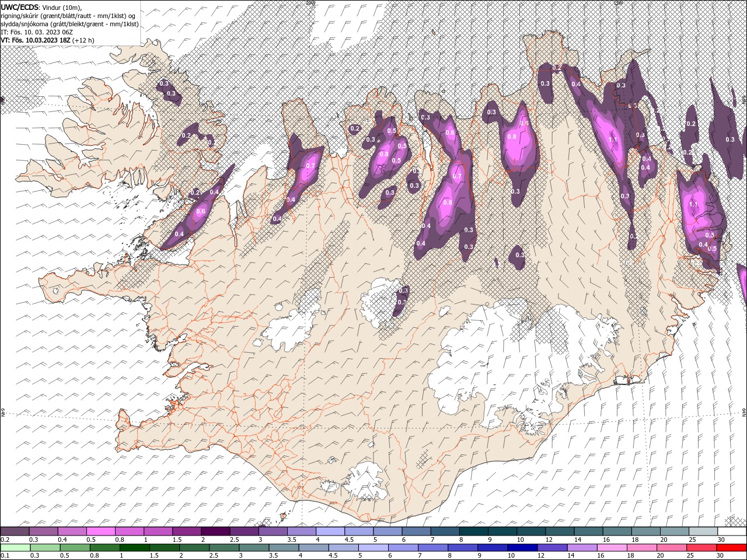Select top color bar swatch between 0.2 and 0.3
747x560 pixels.
coord(15,531)
